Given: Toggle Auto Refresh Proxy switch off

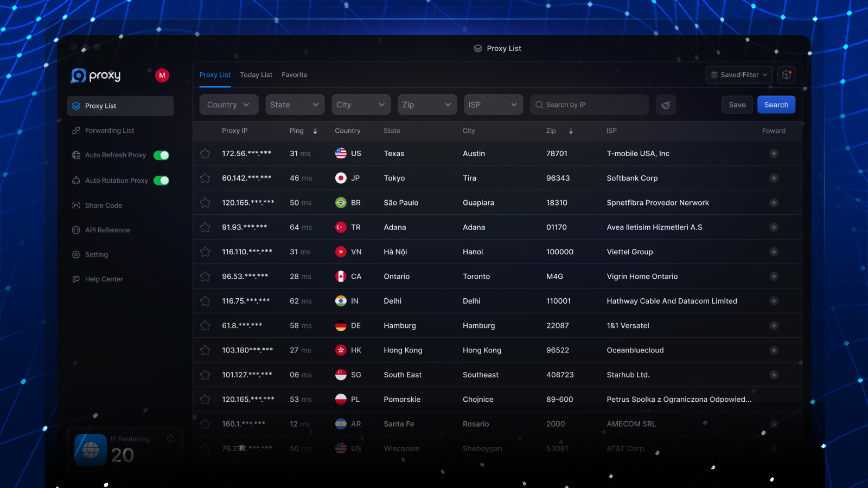Looking at the screenshot, I should (x=161, y=156).
